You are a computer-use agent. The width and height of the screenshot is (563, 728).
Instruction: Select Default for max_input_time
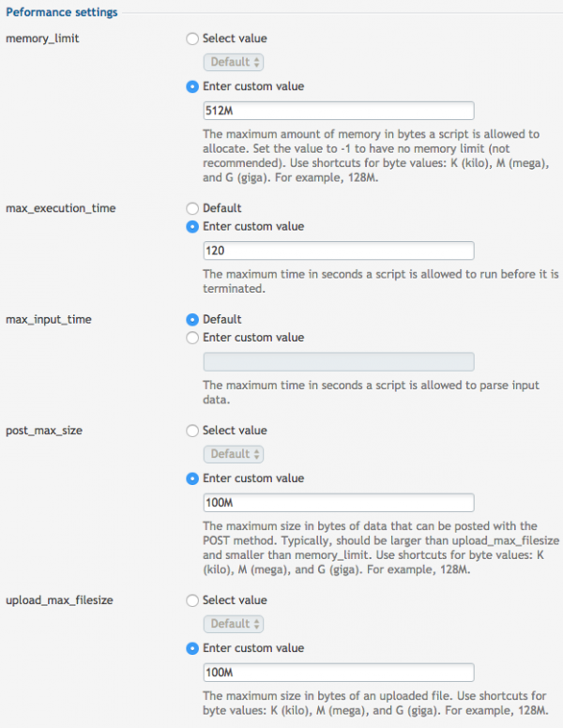coord(192,319)
